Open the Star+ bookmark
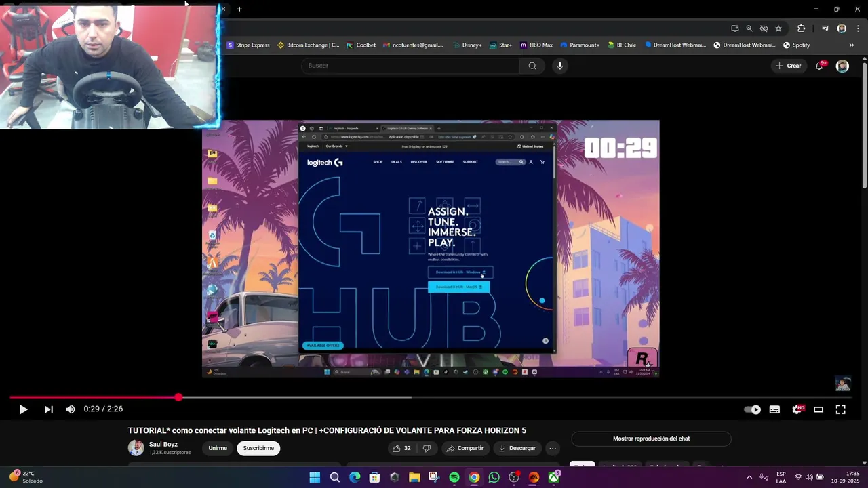This screenshot has height=488, width=868. click(500, 45)
